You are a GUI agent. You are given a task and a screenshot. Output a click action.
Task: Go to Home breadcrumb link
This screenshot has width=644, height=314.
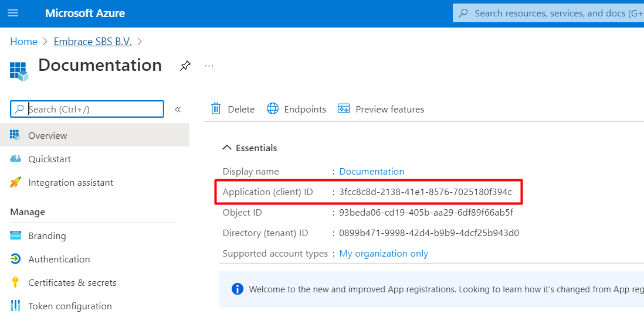point(24,42)
